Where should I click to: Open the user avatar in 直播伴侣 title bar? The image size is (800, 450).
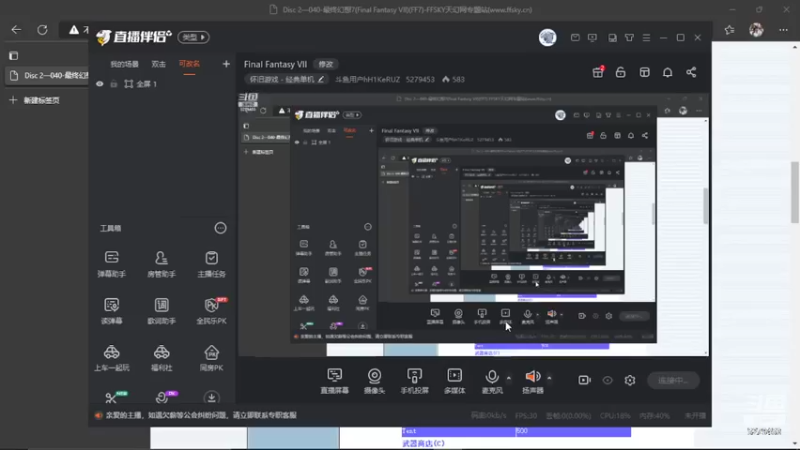click(547, 37)
